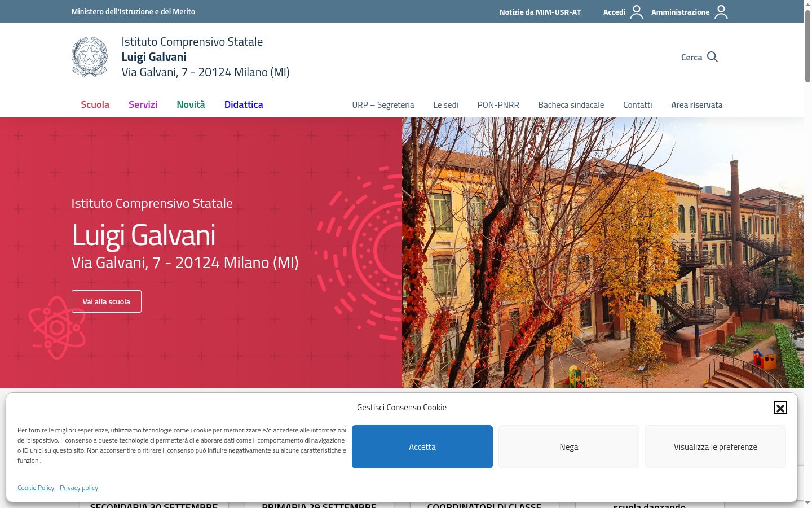The width and height of the screenshot is (812, 508).
Task: Go to URP – Segreteria page
Action: click(383, 105)
